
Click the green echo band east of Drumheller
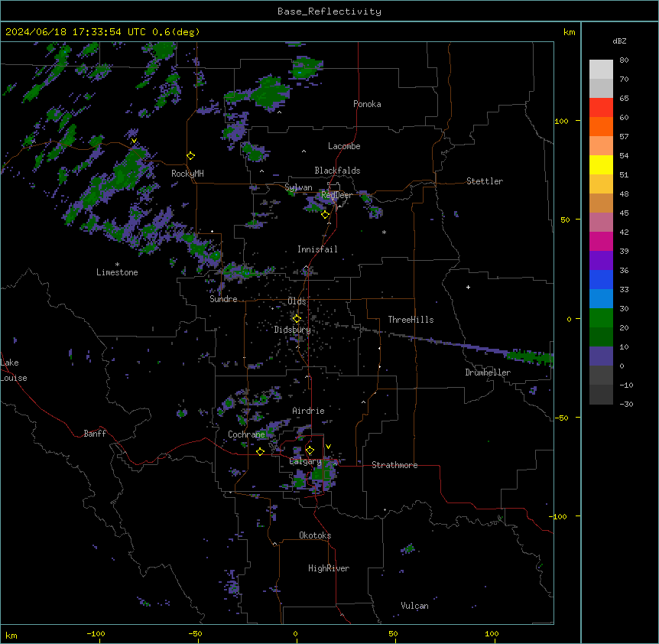coord(531,357)
